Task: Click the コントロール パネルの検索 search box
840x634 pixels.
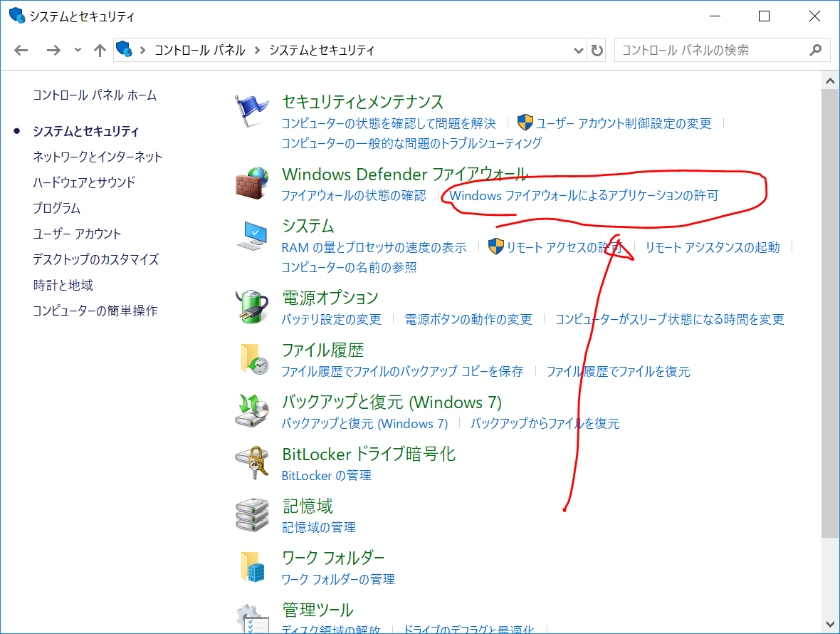Action: [712, 51]
